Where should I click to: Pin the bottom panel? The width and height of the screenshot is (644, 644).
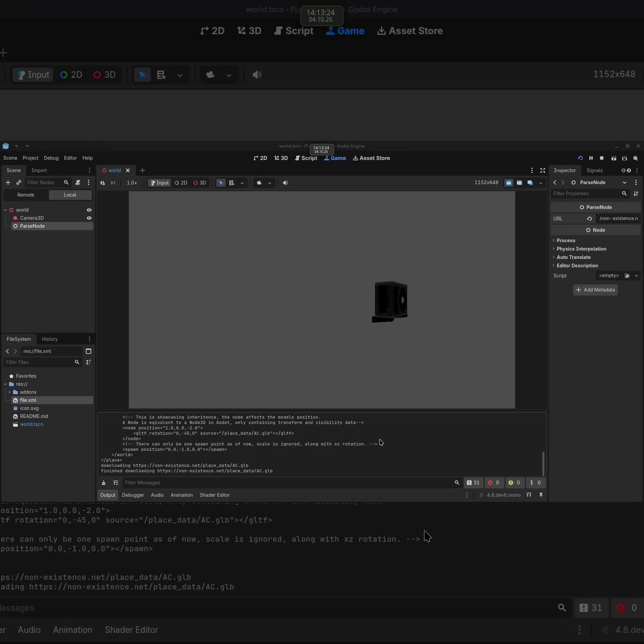(541, 495)
